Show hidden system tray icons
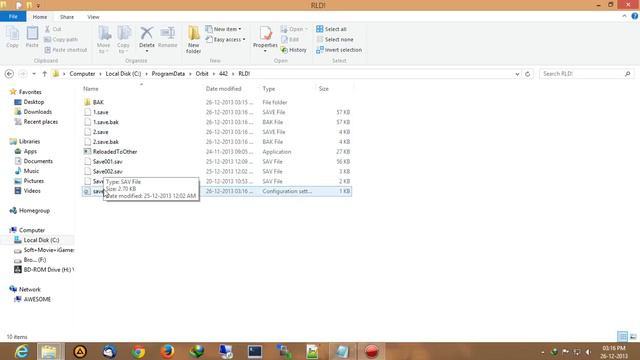The width and height of the screenshot is (640, 360). [542, 352]
